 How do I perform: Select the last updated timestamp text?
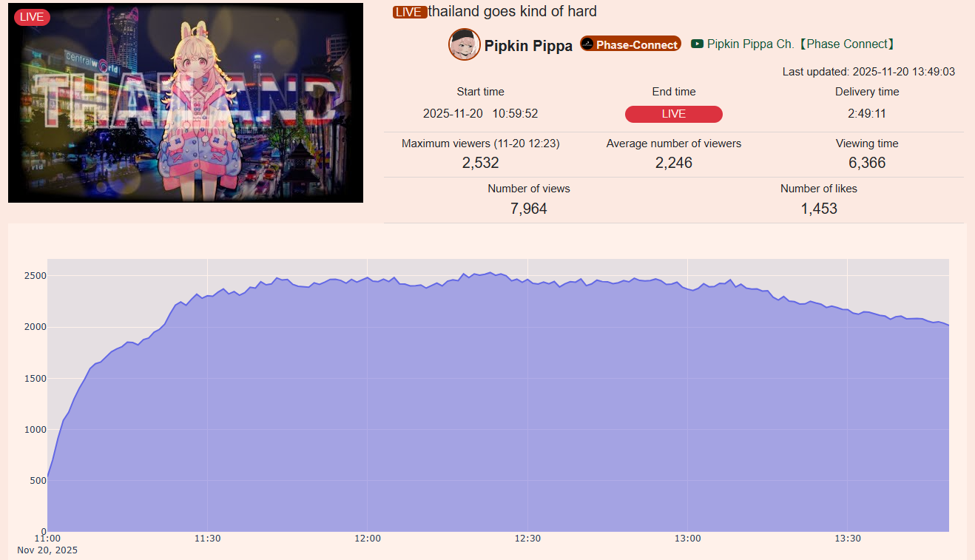tap(868, 72)
